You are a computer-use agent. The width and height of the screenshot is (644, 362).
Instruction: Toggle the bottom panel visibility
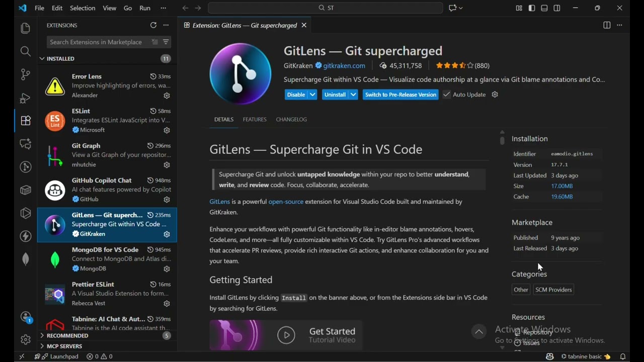coord(544,8)
